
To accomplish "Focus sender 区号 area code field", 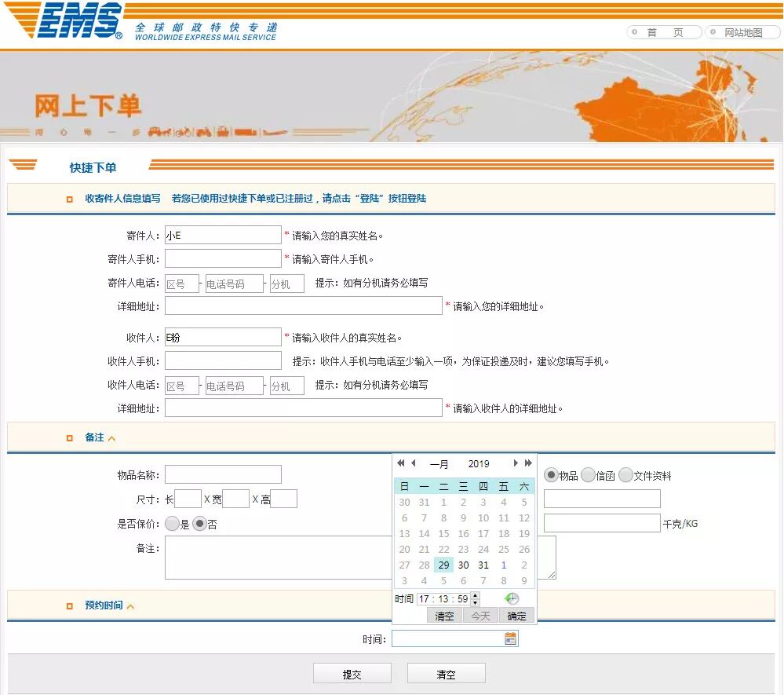I will click(182, 283).
